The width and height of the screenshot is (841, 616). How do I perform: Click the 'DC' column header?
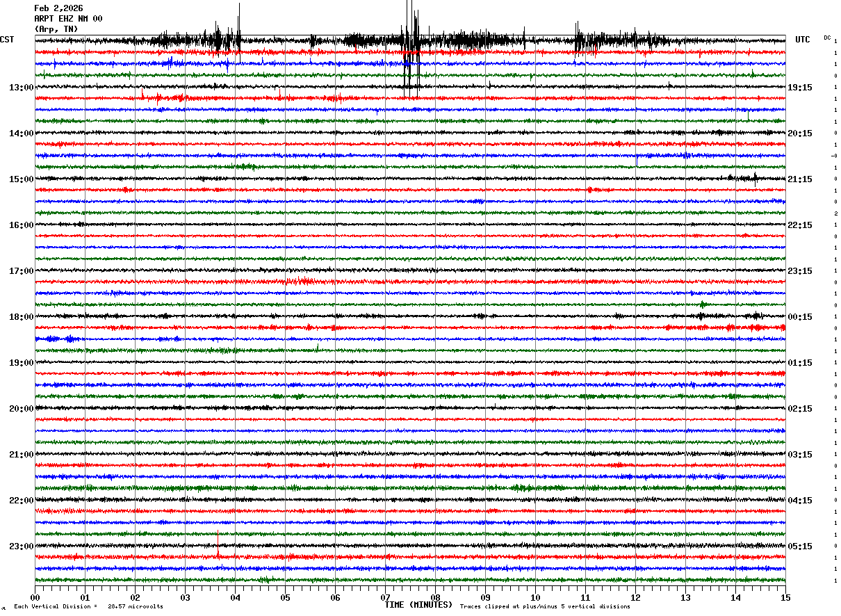click(x=827, y=38)
